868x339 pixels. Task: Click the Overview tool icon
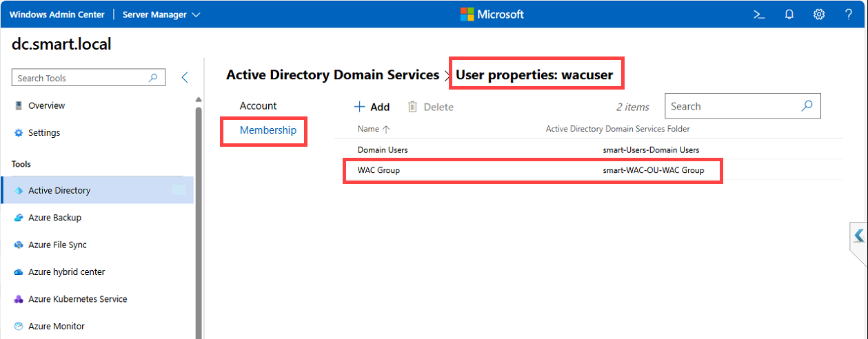[x=19, y=105]
